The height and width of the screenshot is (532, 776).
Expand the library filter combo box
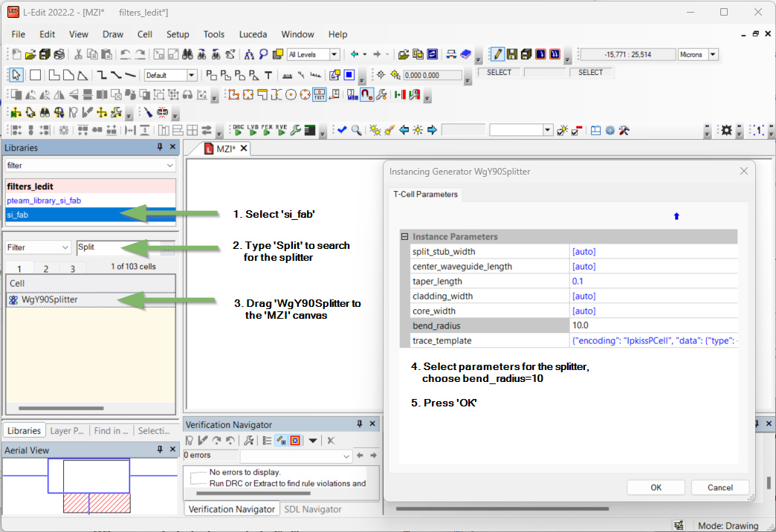170,165
